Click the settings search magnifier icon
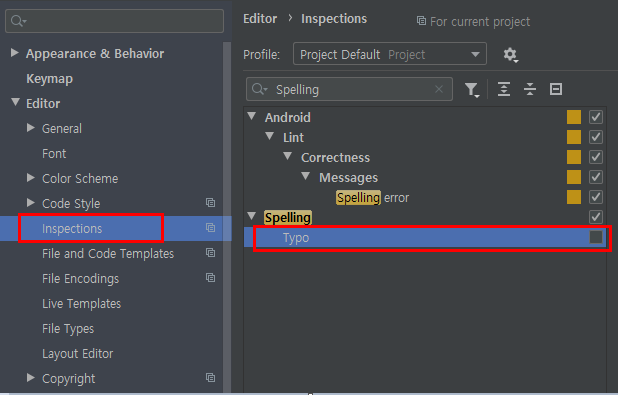Viewport: 618px width, 395px height. [x=18, y=20]
